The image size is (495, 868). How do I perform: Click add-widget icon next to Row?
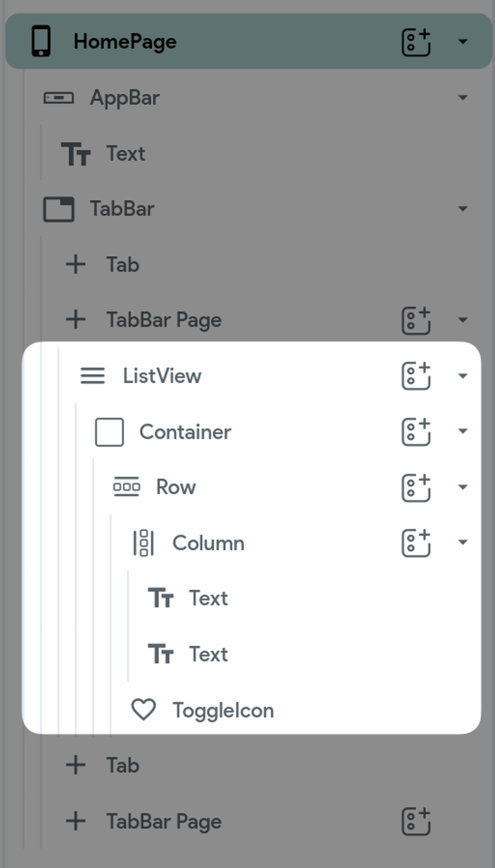click(x=416, y=487)
